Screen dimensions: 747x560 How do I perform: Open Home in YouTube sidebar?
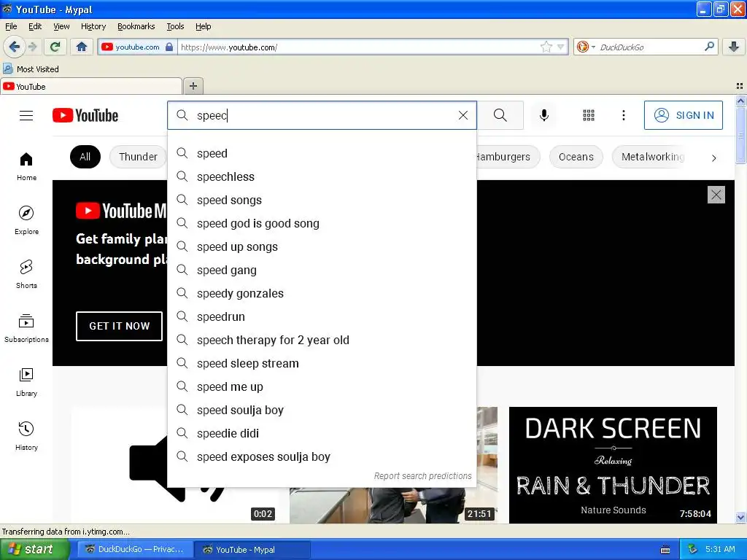pyautogui.click(x=26, y=166)
